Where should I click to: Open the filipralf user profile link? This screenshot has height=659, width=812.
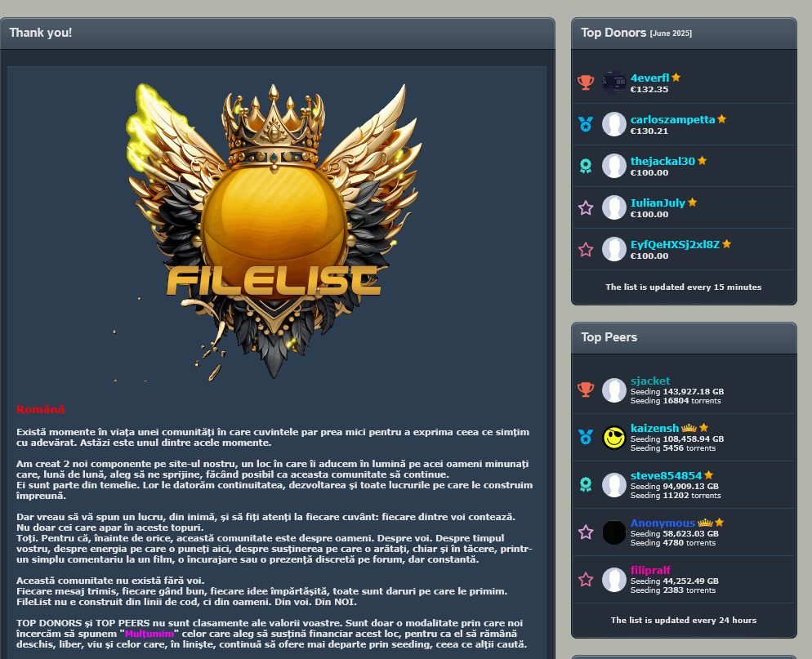coord(650,570)
